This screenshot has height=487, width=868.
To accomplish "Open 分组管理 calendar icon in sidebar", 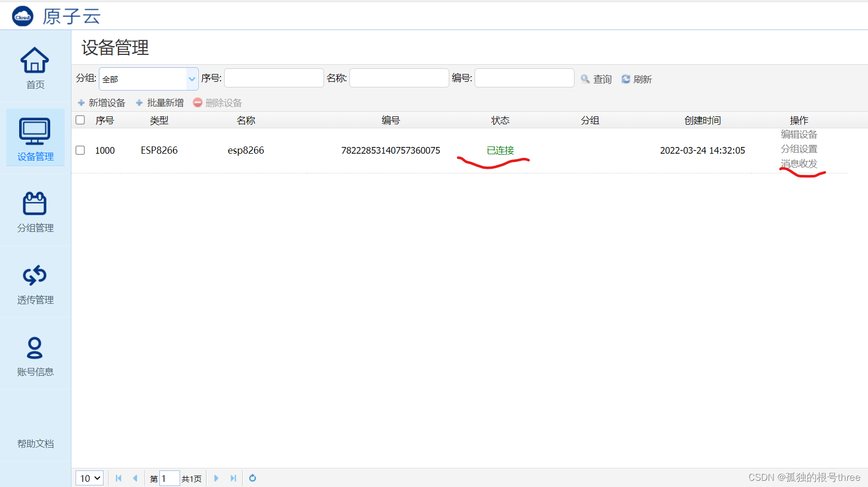I will pyautogui.click(x=35, y=203).
